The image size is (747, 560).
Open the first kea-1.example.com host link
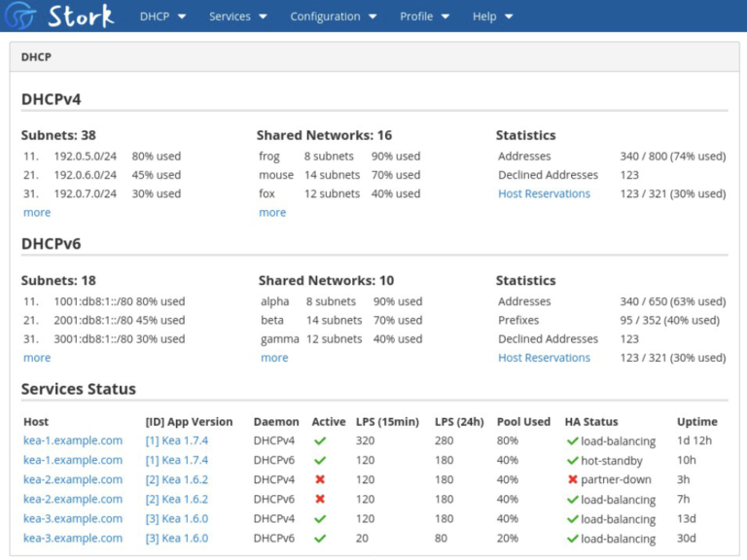pos(73,440)
